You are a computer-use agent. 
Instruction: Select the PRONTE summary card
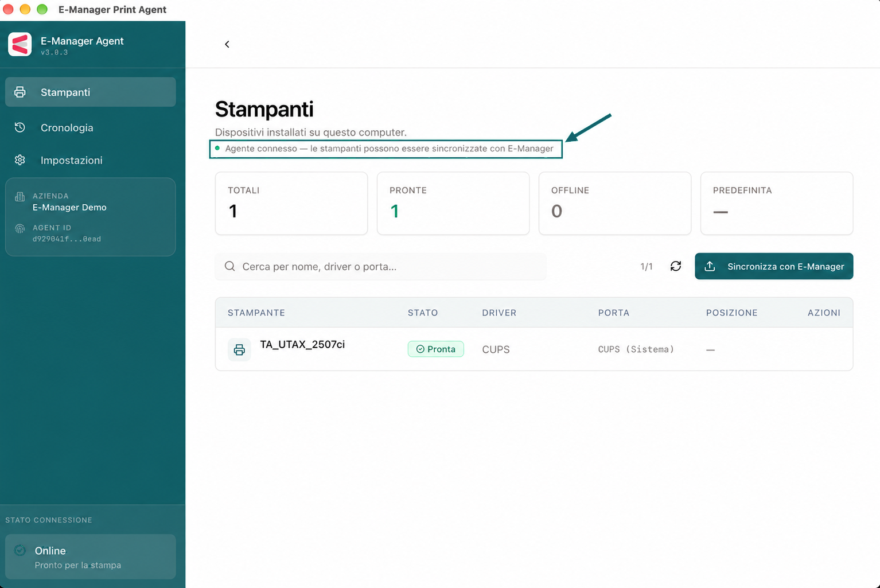[x=453, y=203]
